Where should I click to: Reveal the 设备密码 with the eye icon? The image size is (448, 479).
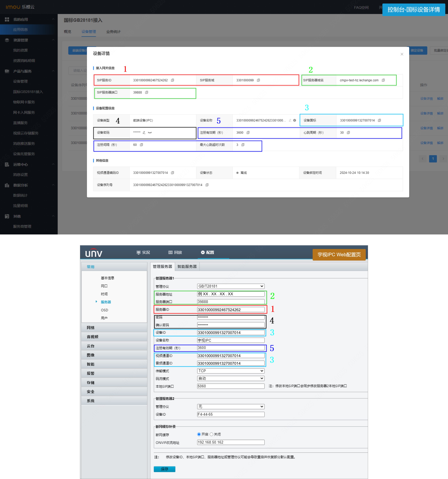pos(150,132)
